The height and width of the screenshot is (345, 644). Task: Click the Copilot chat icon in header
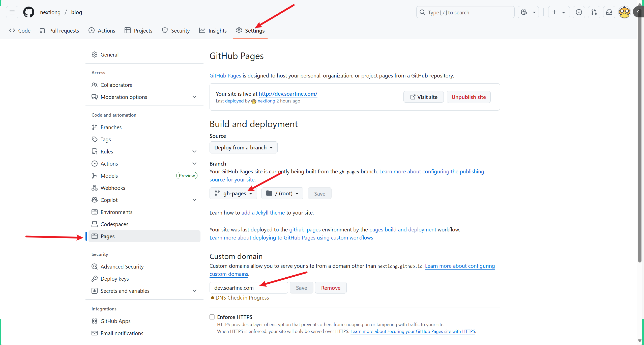click(524, 12)
